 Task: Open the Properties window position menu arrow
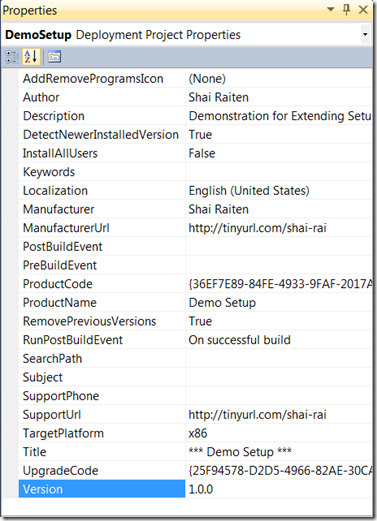click(x=330, y=10)
